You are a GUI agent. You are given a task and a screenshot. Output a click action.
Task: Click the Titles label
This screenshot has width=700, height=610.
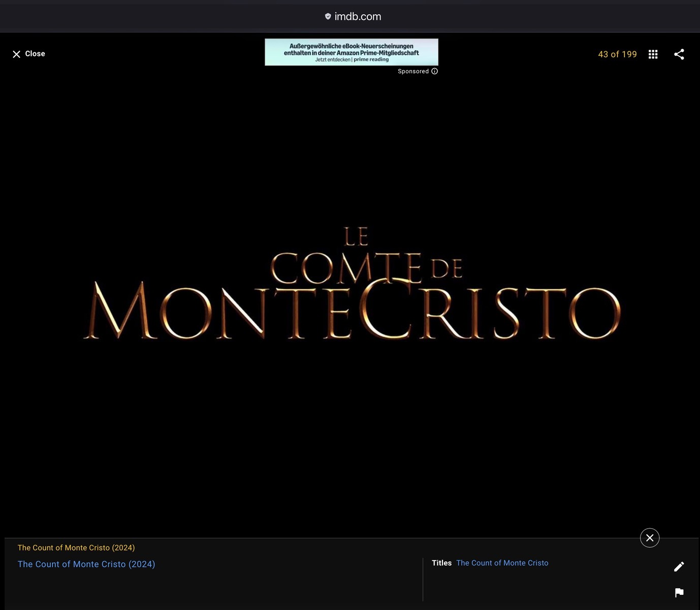point(441,563)
